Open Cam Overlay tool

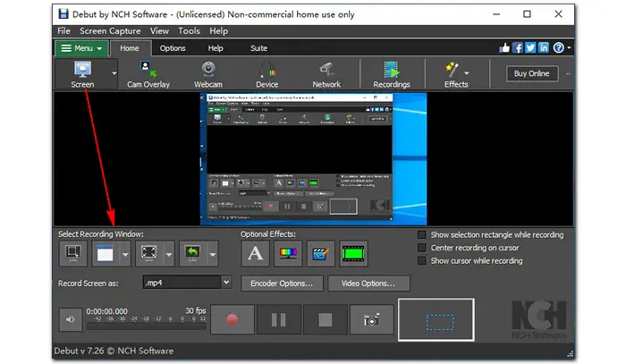[148, 74]
